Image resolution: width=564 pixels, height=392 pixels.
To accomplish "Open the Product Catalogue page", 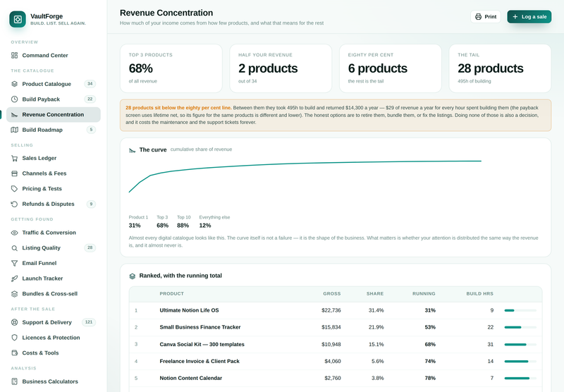I will (x=54, y=84).
